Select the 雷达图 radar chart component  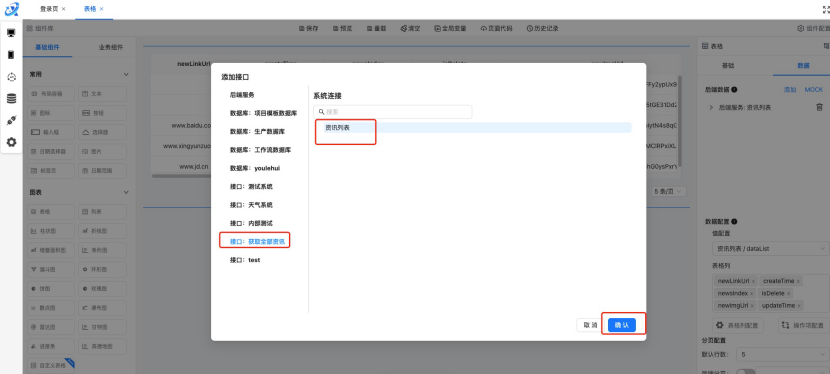51,327
